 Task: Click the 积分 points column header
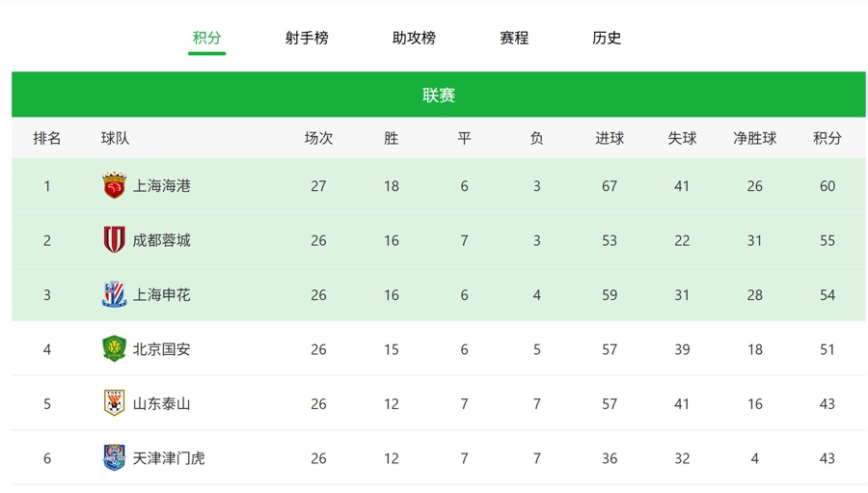pos(827,138)
